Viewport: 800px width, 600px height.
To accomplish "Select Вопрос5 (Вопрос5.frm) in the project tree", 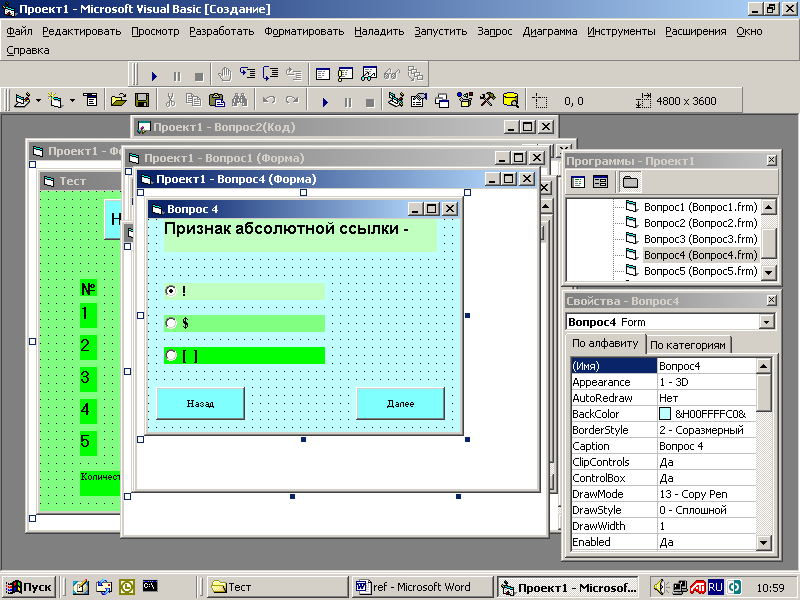I will pos(700,271).
